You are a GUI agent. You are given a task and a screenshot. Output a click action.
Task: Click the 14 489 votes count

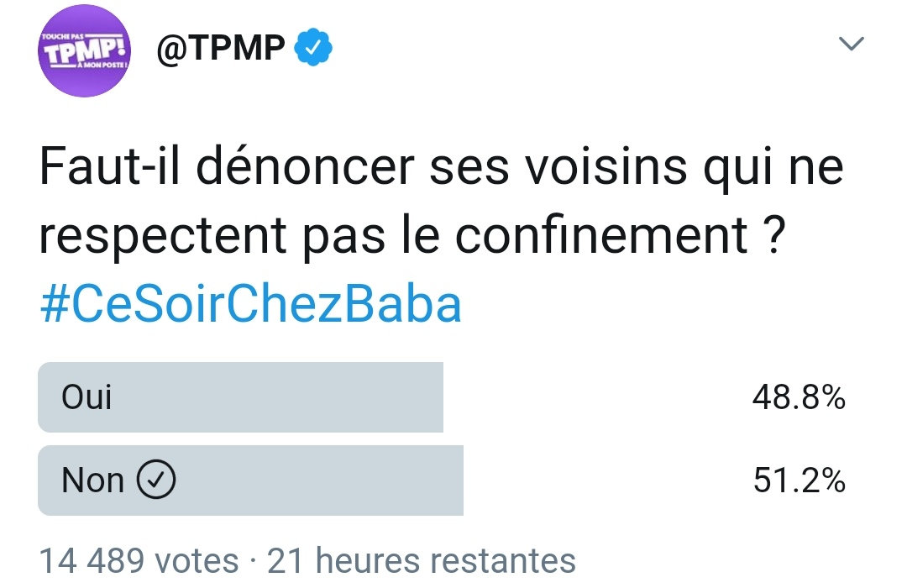click(x=139, y=561)
